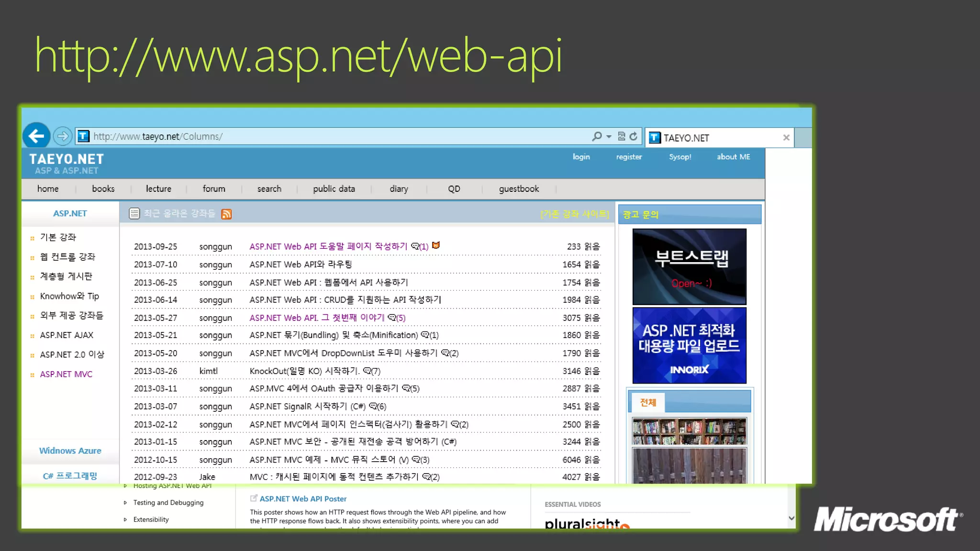The width and height of the screenshot is (980, 551).
Task: Open article ASP.NET MVC 예제 - MVC 뮤직 스토어
Action: (329, 460)
